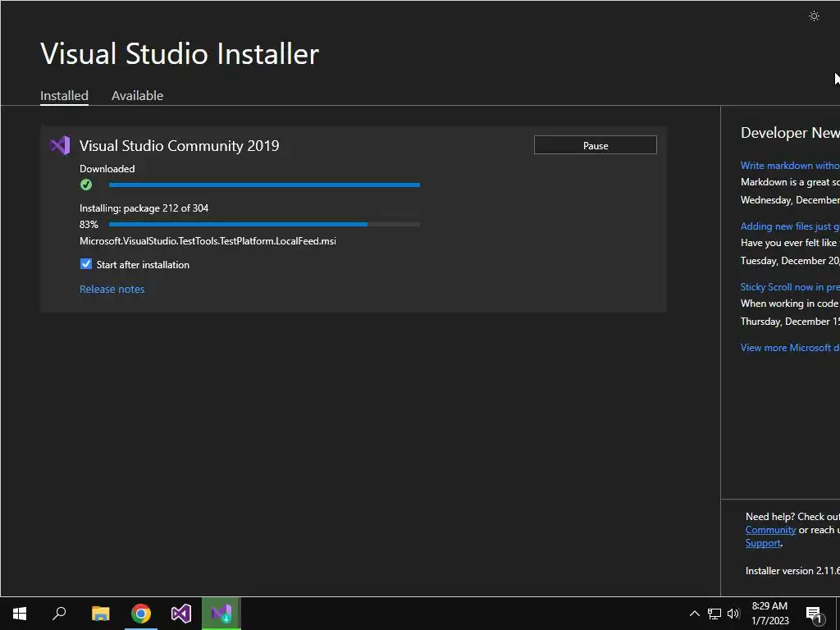Image resolution: width=840 pixels, height=630 pixels.
Task: Click the 83% percentage label
Action: tap(89, 225)
